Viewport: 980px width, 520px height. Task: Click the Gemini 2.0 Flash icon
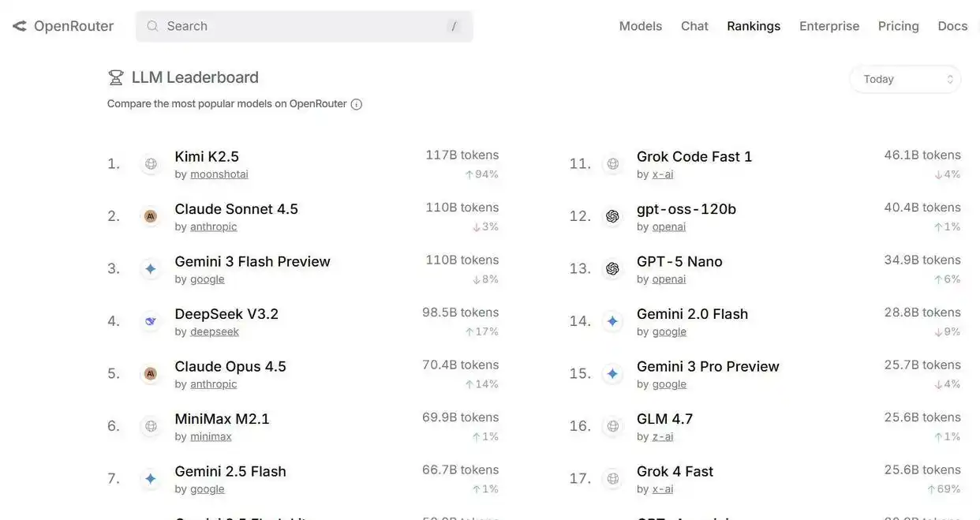tap(612, 321)
